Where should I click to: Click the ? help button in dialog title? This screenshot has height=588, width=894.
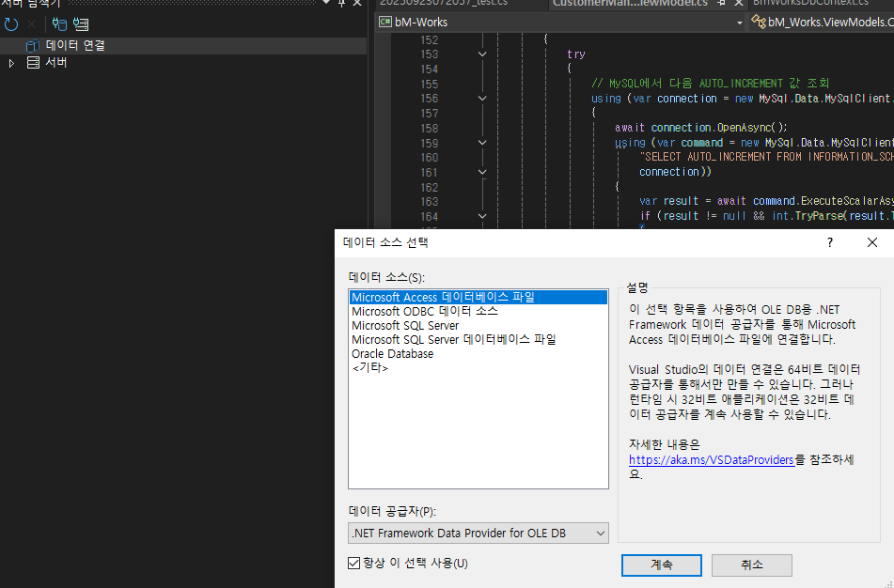tap(830, 242)
